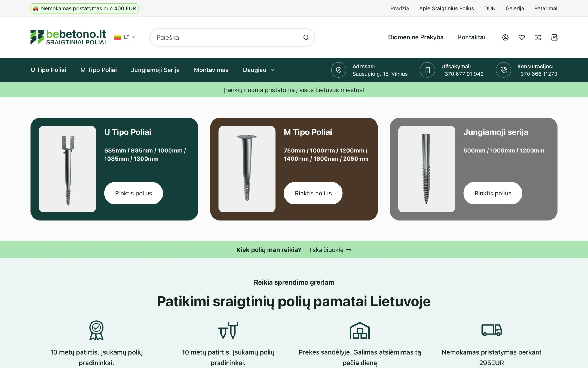Click the award ribbon experience icon

[x=96, y=330]
